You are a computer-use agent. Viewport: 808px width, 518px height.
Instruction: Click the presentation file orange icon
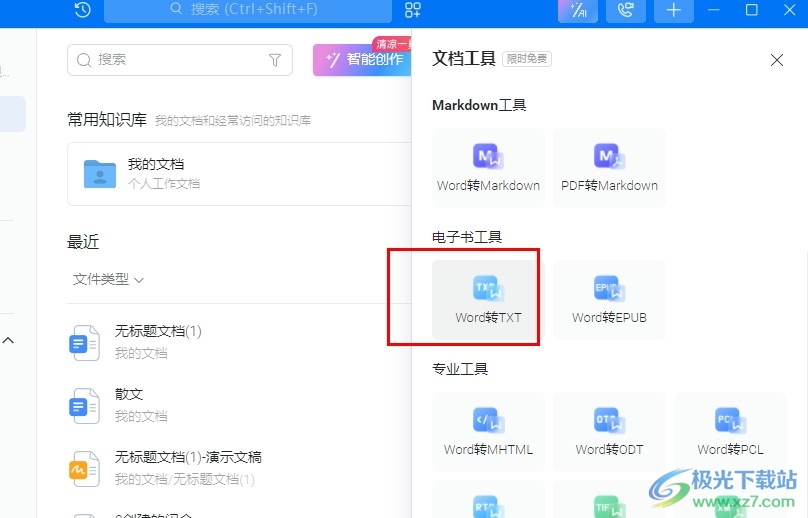[x=84, y=469]
